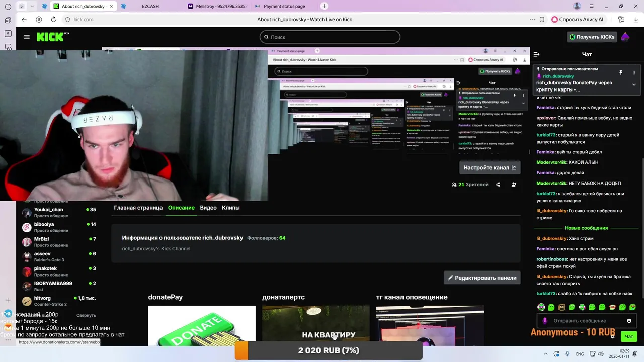Open tab group dropdown arrow

point(33,6)
